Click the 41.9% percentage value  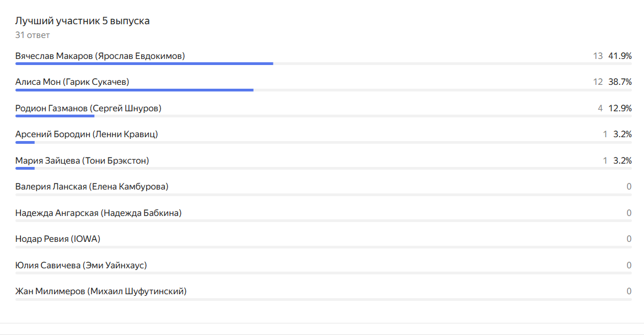click(620, 56)
